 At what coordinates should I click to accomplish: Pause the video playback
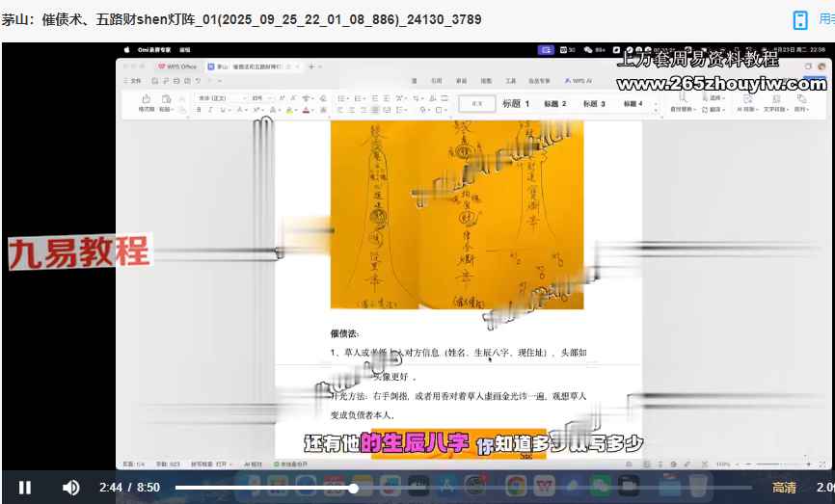click(x=25, y=488)
